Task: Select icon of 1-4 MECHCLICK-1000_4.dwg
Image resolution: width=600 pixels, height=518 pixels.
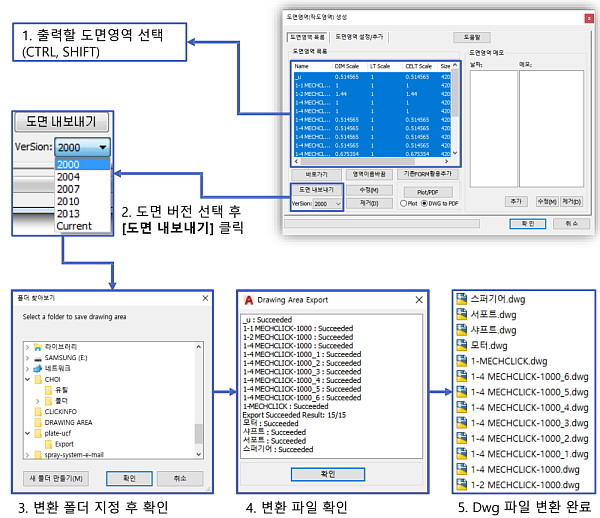Action: (x=461, y=407)
